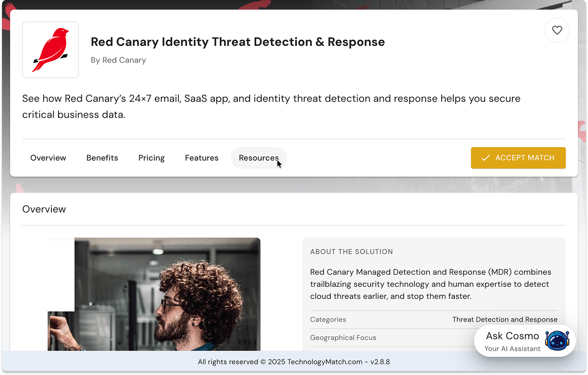The height and width of the screenshot is (375, 588).
Task: Select the Features tab
Action: 201,158
